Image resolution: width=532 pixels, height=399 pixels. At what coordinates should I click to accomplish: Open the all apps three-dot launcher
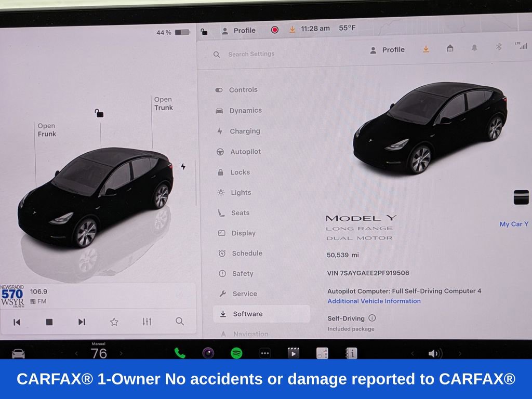pyautogui.click(x=265, y=353)
